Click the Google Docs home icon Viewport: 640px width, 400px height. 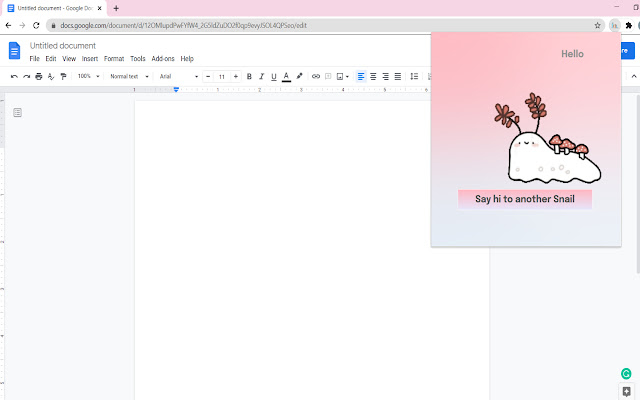(15, 51)
